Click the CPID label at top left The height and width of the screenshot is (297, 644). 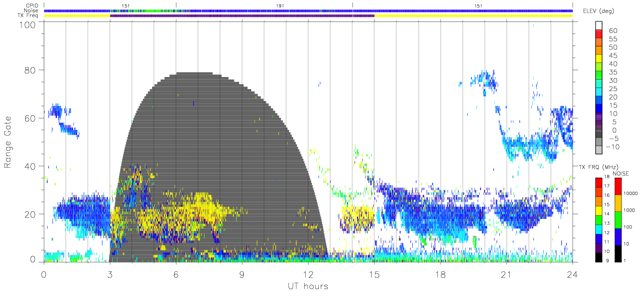click(x=31, y=5)
